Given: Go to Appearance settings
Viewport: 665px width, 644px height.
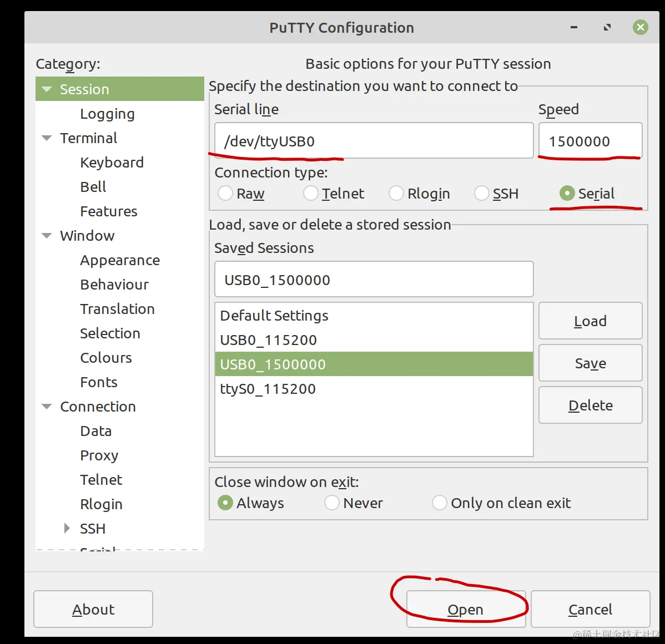Looking at the screenshot, I should pyautogui.click(x=120, y=261).
